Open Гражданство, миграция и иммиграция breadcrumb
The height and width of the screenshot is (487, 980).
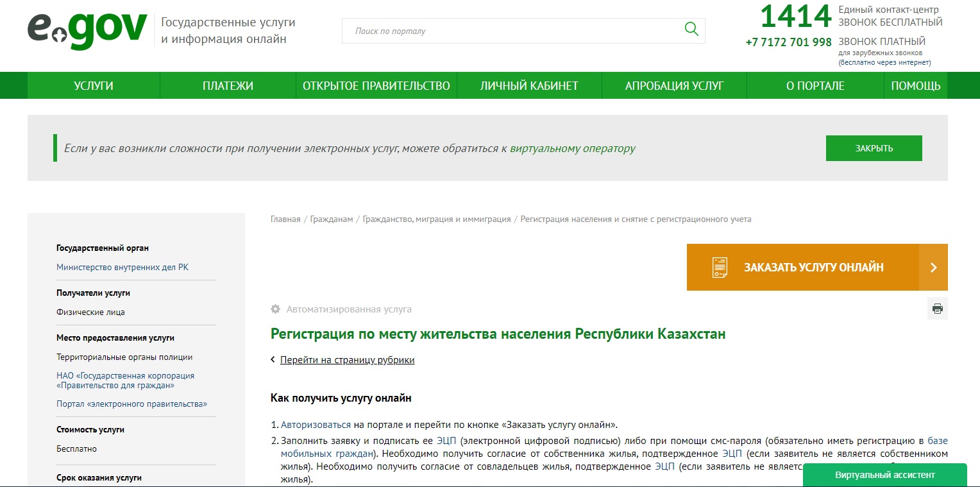[x=437, y=219]
